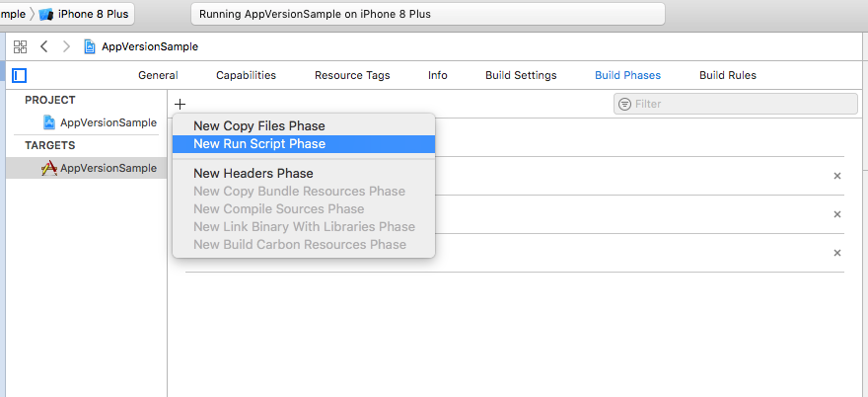This screenshot has height=397, width=868.
Task: Switch to the Build Rules tab
Action: (x=728, y=75)
